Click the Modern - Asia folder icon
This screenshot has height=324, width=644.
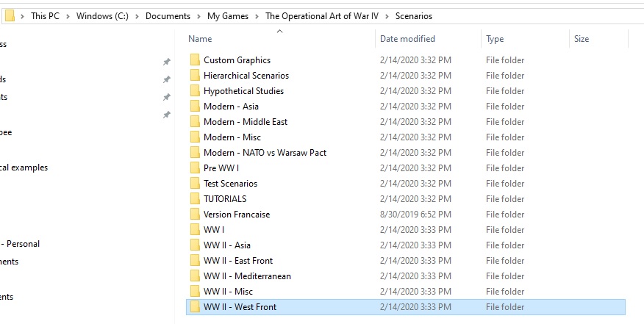point(195,107)
